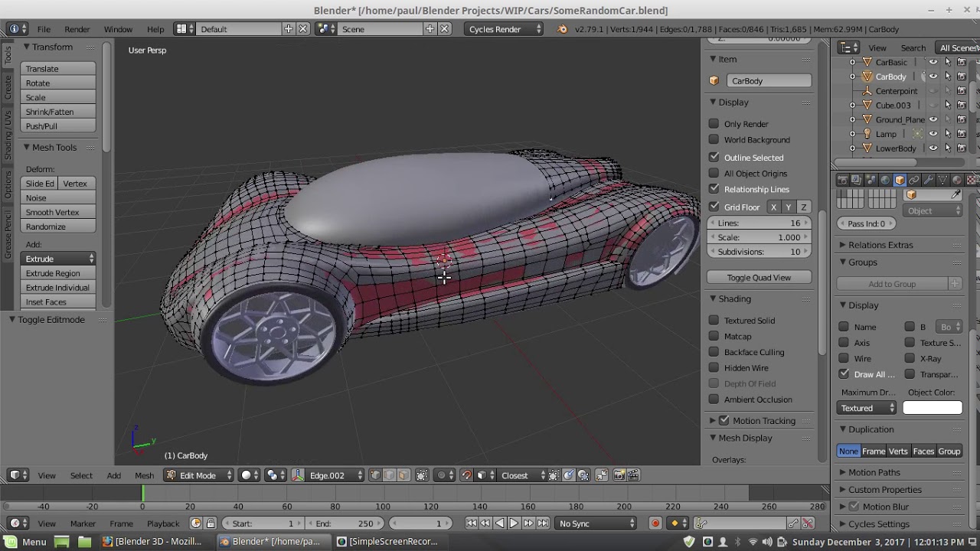Toggle the snap magnet icon in viewport header

pyautogui.click(x=466, y=475)
